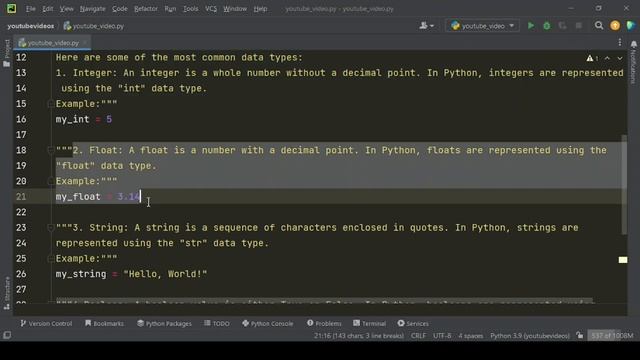Open the JetBrains Toolbox icon

tap(631, 26)
